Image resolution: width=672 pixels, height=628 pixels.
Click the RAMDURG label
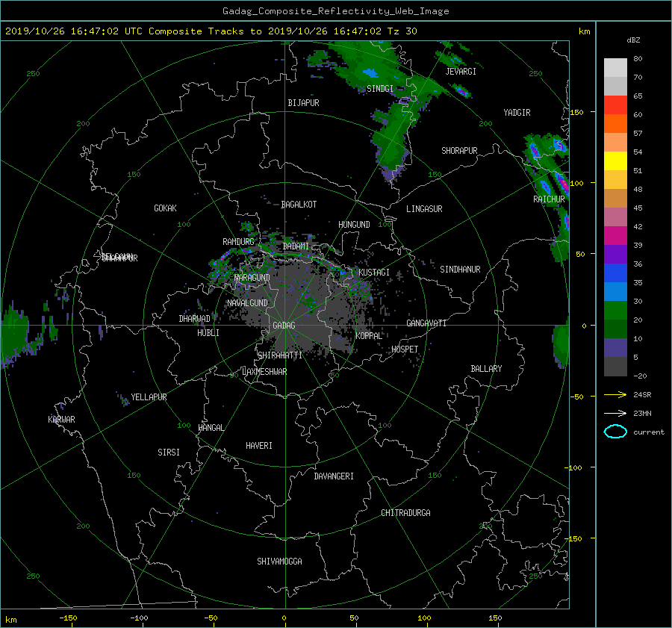[x=238, y=242]
